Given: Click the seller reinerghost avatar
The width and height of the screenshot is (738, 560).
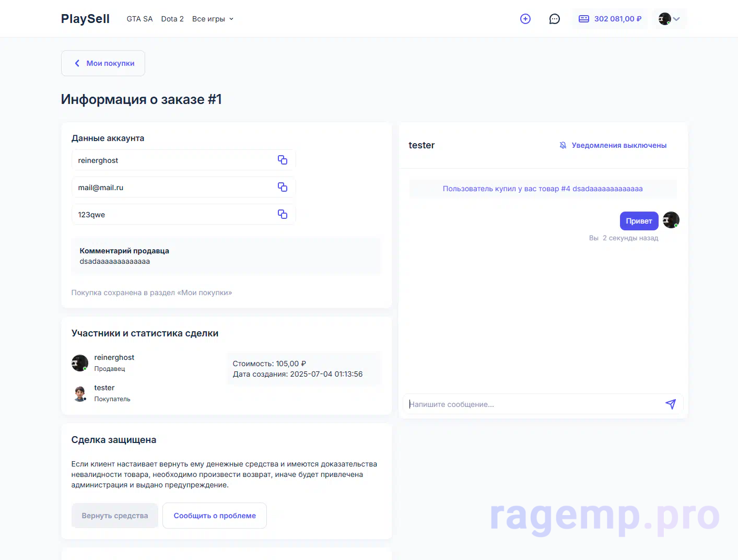Looking at the screenshot, I should pyautogui.click(x=80, y=363).
